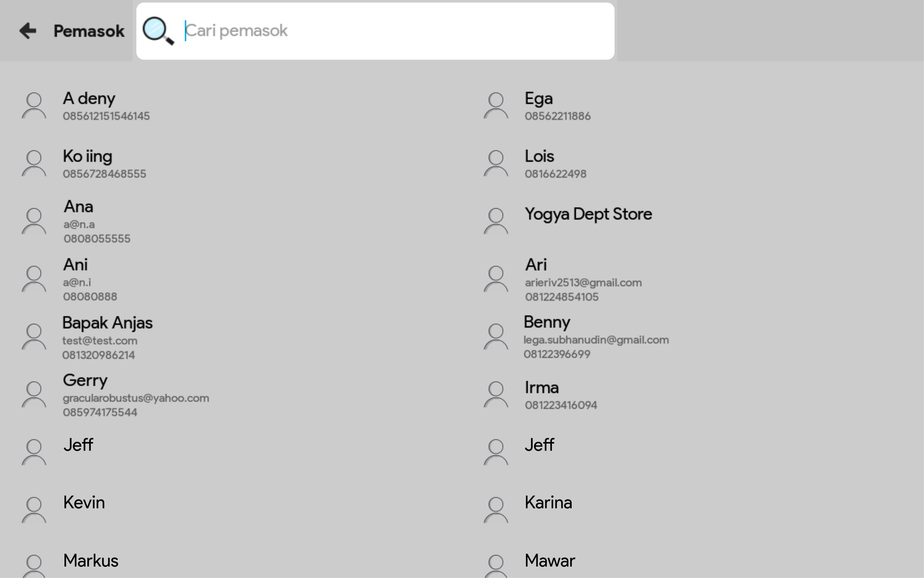Click the magnifying glass search icon
924x578 pixels.
coord(158,31)
